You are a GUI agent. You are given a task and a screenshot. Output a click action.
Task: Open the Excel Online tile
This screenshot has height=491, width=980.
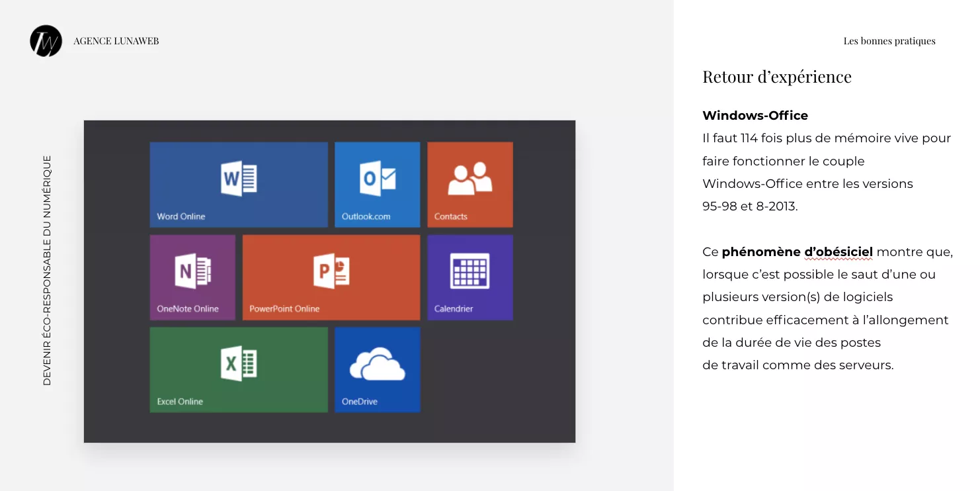(239, 370)
